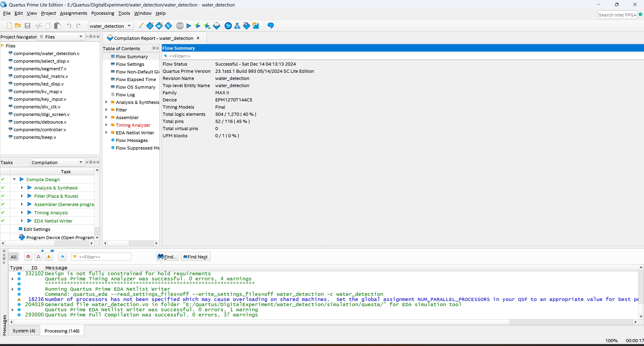Image resolution: width=644 pixels, height=346 pixels.
Task: Click the Start Analysis & Synthesis icon
Action: point(198,26)
